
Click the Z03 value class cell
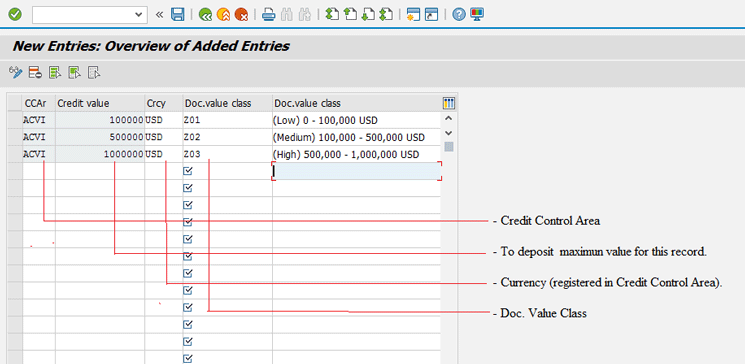coord(228,154)
